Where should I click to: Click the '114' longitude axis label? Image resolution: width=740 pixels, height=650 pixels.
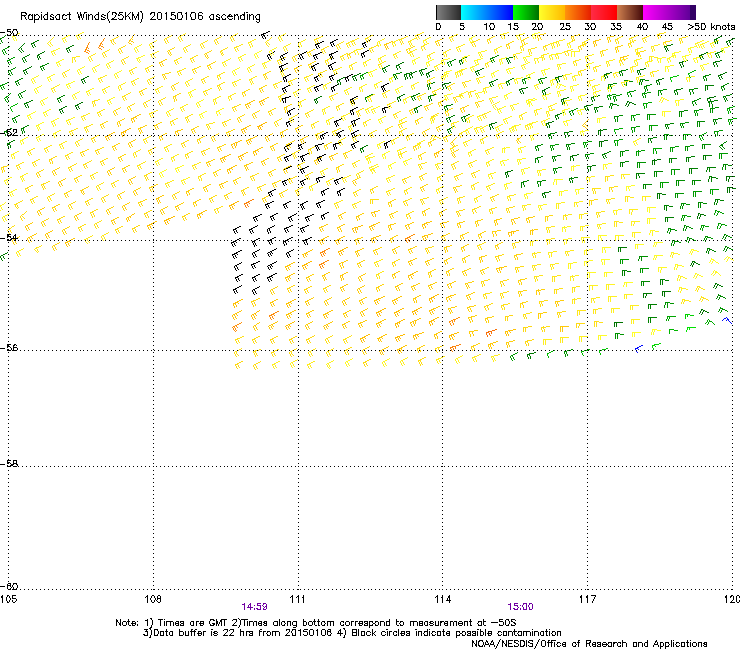(x=442, y=599)
